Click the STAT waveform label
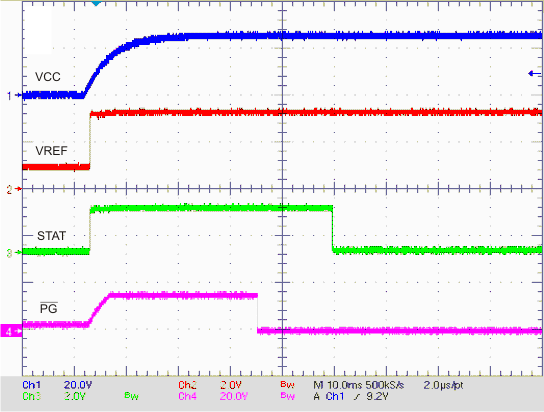Viewport: 544px width, 412px height. [x=51, y=236]
